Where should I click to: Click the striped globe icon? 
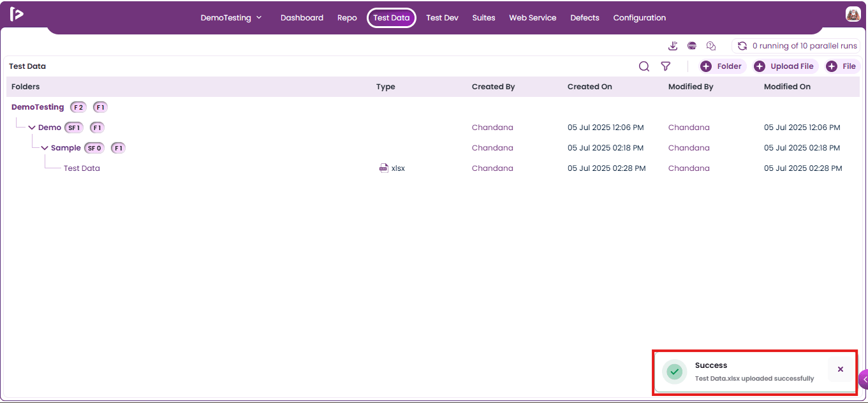coord(692,46)
